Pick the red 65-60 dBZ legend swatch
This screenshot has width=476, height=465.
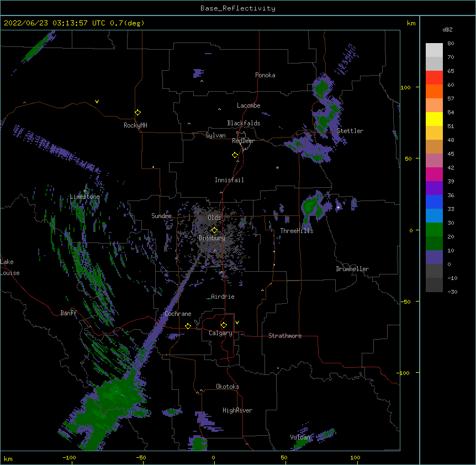click(x=434, y=77)
